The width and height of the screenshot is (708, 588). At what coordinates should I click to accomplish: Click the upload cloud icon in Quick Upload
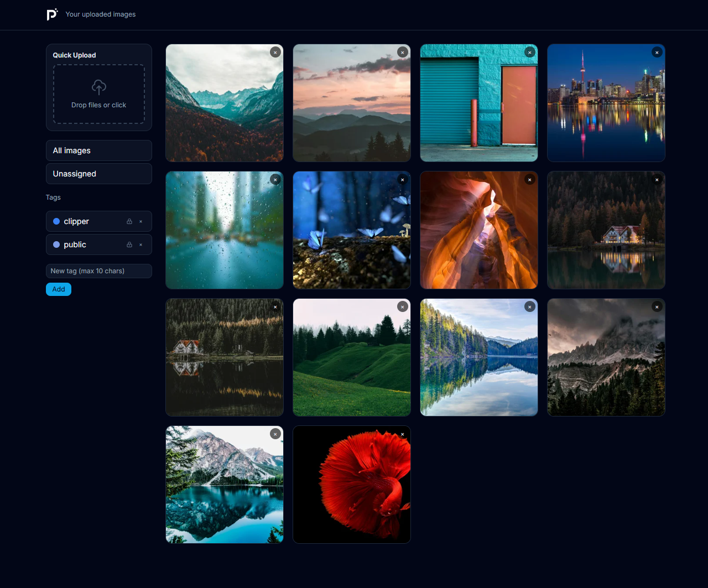[x=98, y=87]
